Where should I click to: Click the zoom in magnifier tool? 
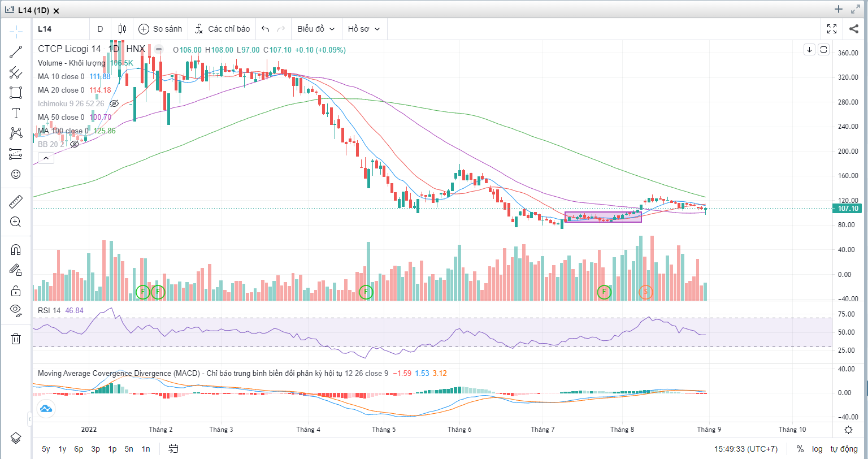point(16,222)
